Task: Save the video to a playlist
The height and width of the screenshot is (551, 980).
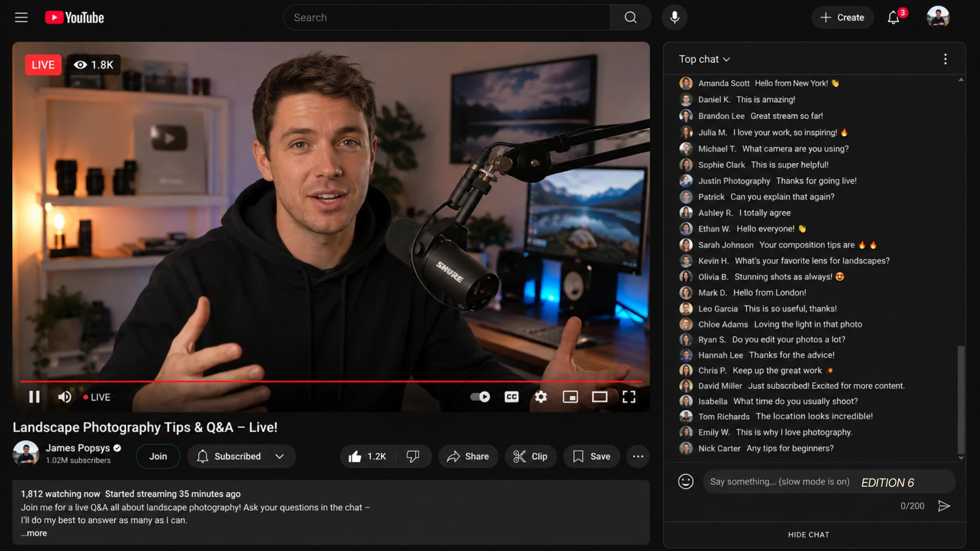Action: (x=592, y=456)
